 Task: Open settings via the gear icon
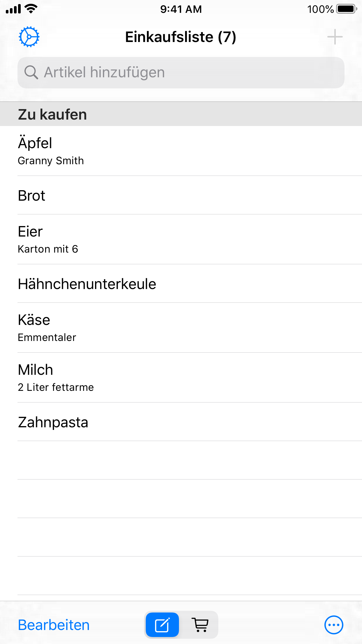[x=29, y=37]
